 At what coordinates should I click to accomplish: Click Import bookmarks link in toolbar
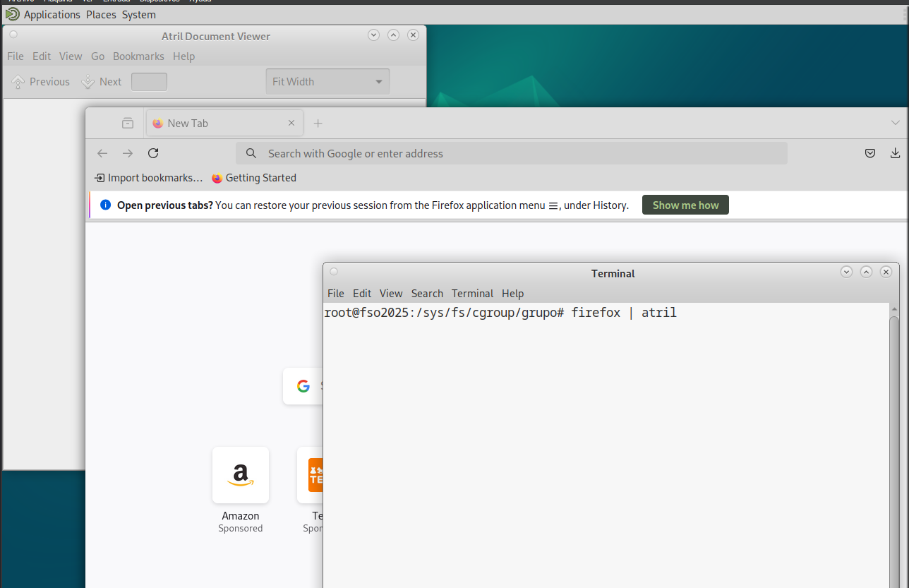point(149,178)
